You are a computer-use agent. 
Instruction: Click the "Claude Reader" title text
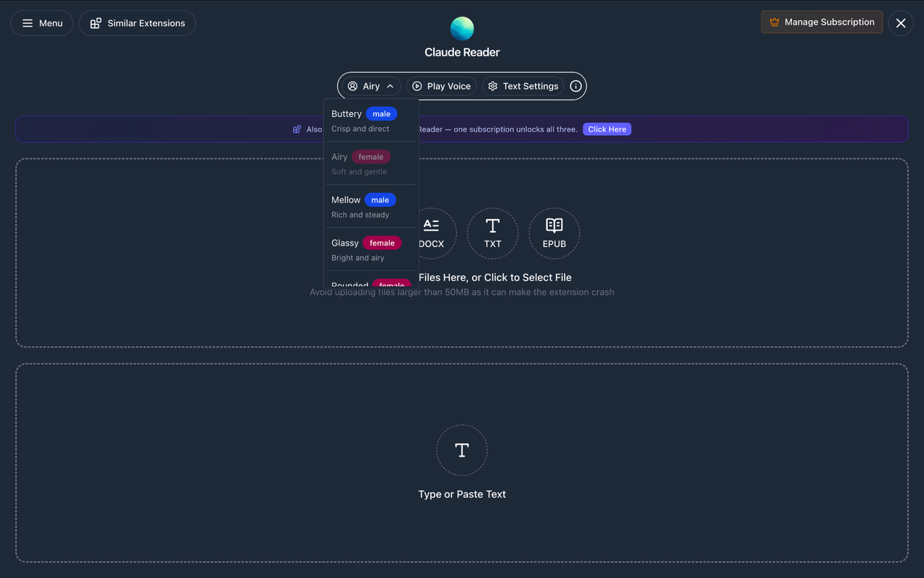tap(462, 52)
